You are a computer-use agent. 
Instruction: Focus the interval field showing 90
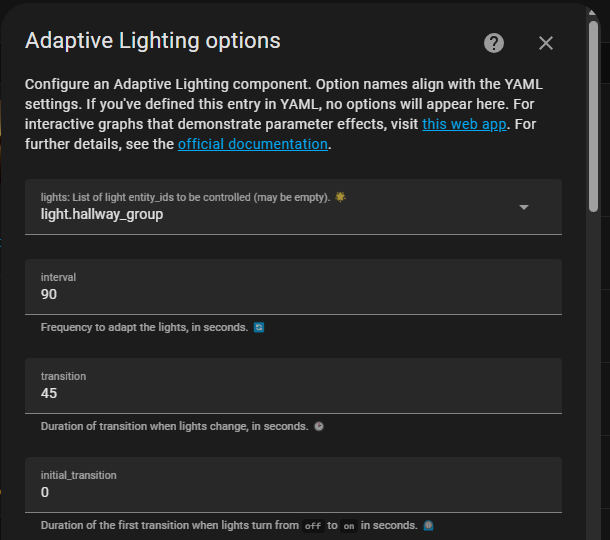293,287
